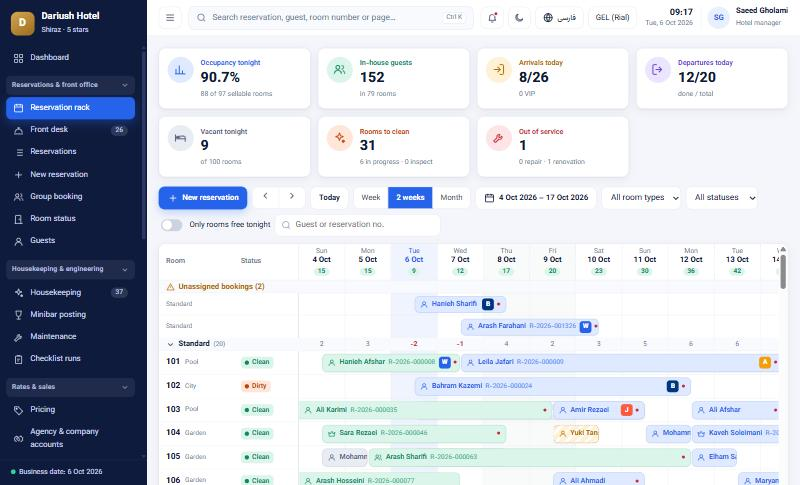Click the rack vertical scrollbar
The image size is (800, 485).
pos(783,270)
